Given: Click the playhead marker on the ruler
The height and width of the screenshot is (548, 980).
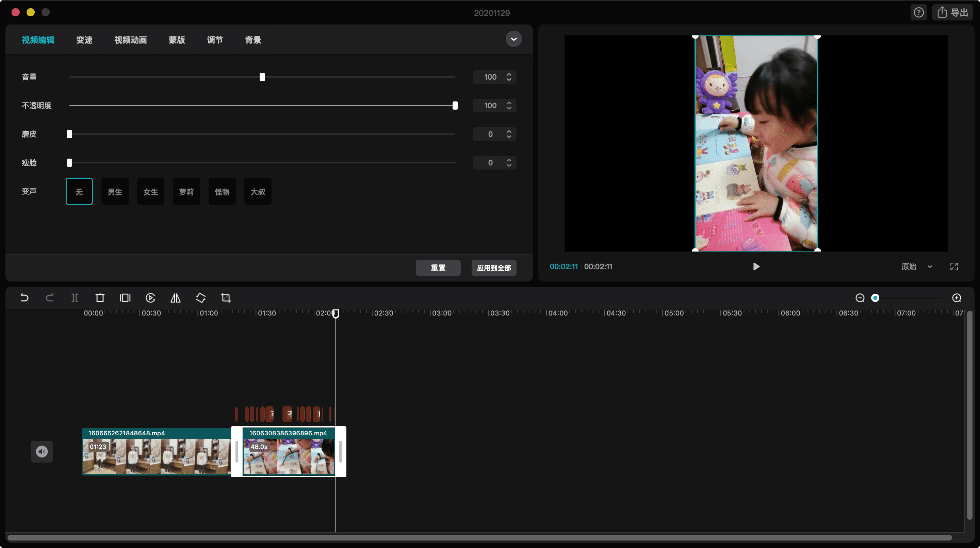Looking at the screenshot, I should pyautogui.click(x=336, y=313).
